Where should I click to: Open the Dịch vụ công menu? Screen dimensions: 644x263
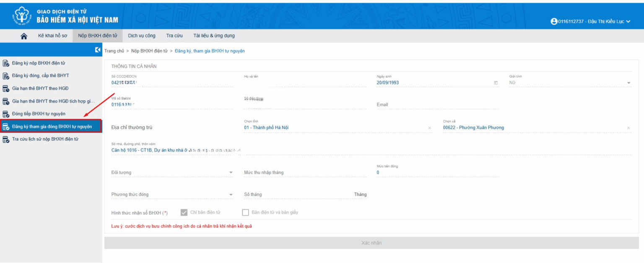pos(142,36)
